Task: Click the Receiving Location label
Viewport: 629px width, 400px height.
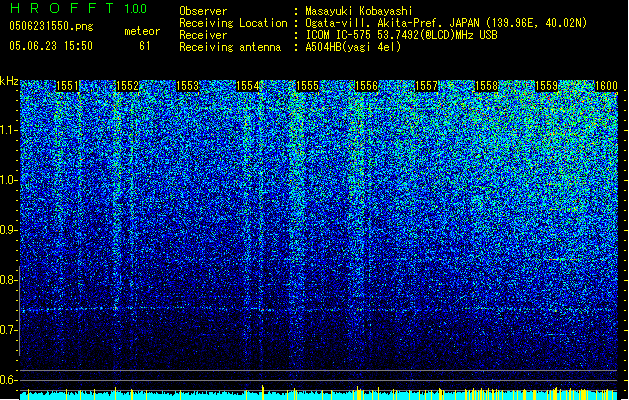Action: pyautogui.click(x=233, y=23)
